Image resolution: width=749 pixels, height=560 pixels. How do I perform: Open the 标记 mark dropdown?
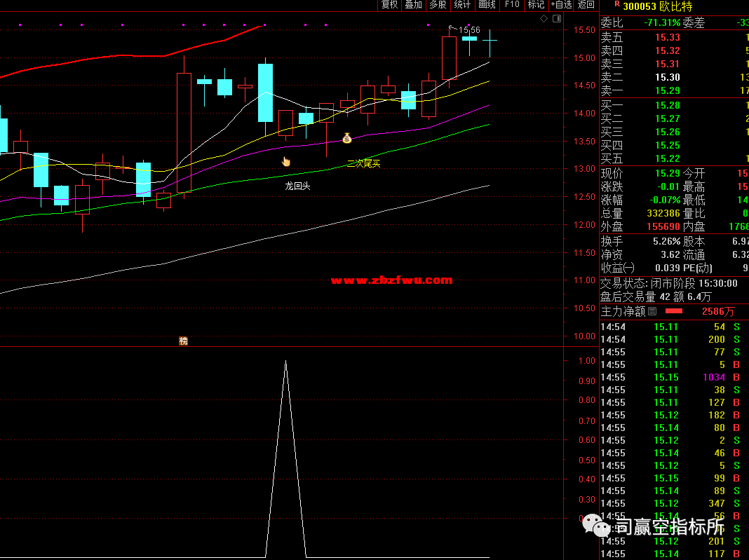pos(537,5)
